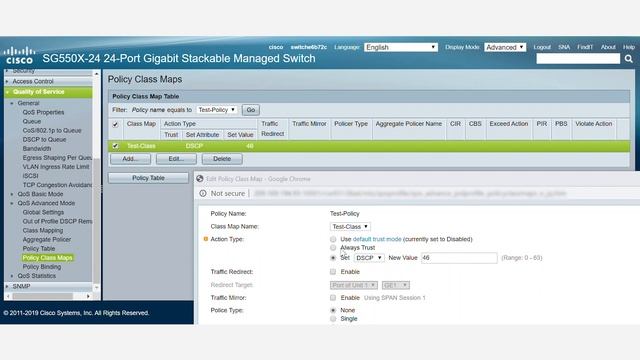Open the Help link
The height and width of the screenshot is (360, 640).
pos(629,47)
